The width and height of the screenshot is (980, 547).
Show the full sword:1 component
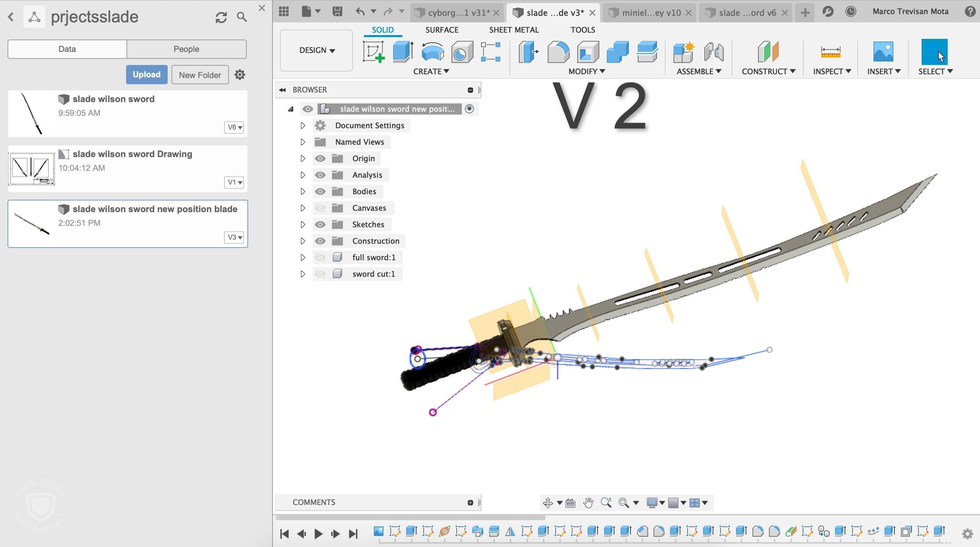coord(320,257)
